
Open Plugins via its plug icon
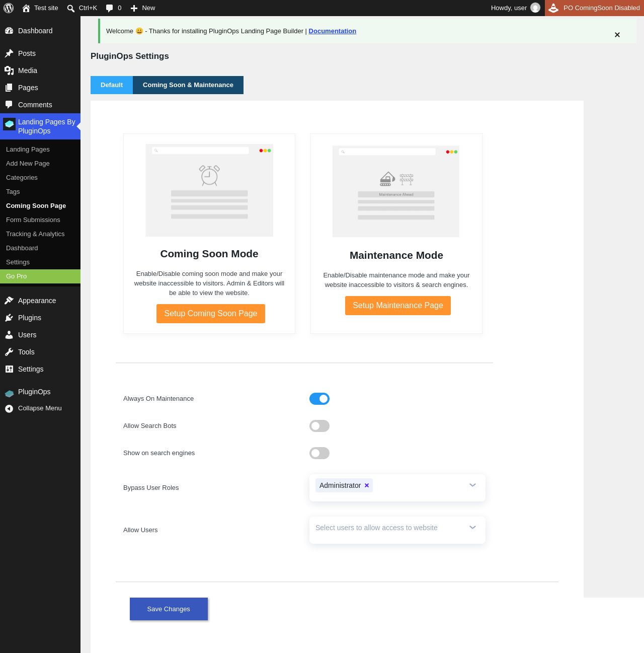pyautogui.click(x=9, y=318)
